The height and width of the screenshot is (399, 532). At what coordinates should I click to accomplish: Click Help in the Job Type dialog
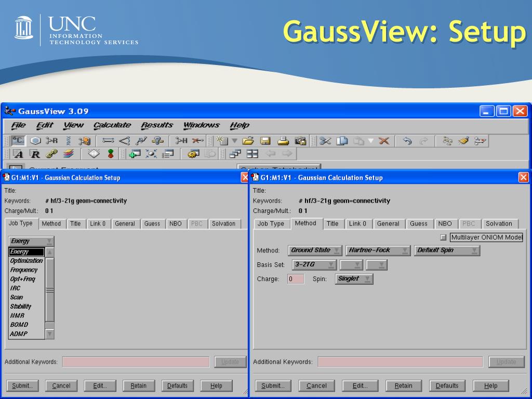tap(216, 386)
